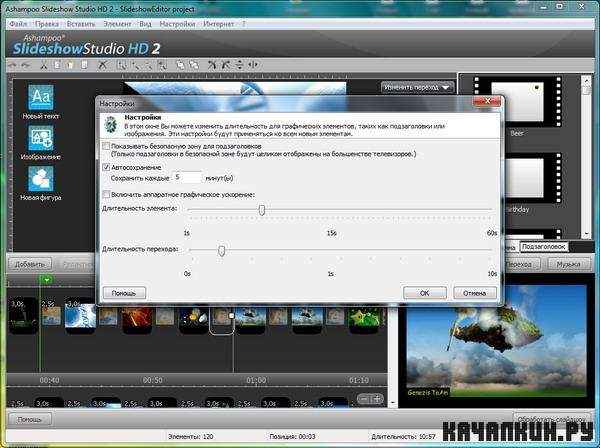The width and height of the screenshot is (600, 448).
Task: Open the Изменить переход dropdown
Action: 417,88
